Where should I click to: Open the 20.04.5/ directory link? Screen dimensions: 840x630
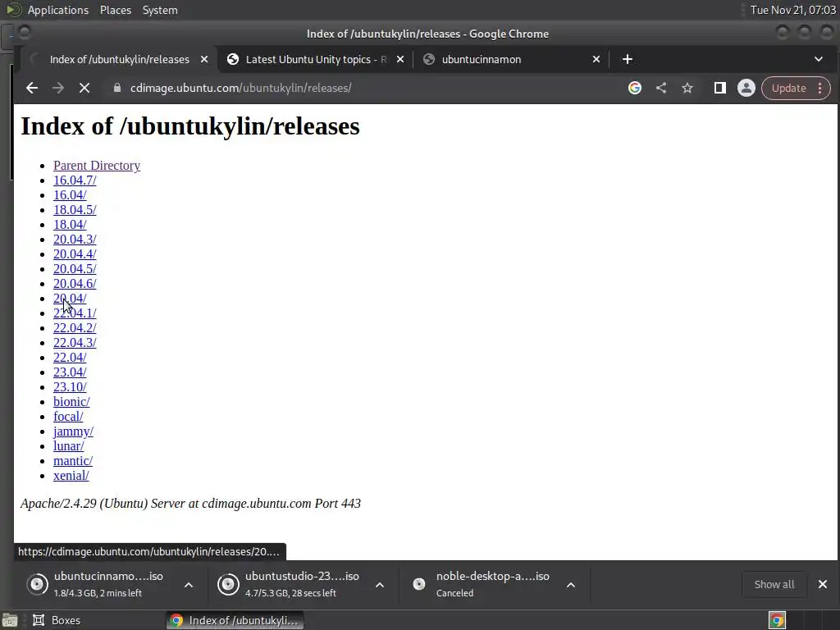75,268
